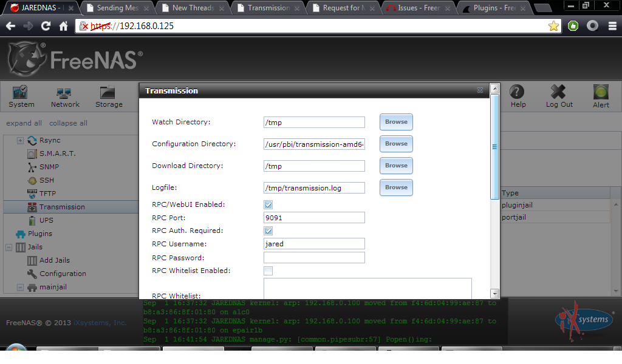The width and height of the screenshot is (622, 364).
Task: Click the Download Directory text field
Action: pyautogui.click(x=314, y=166)
